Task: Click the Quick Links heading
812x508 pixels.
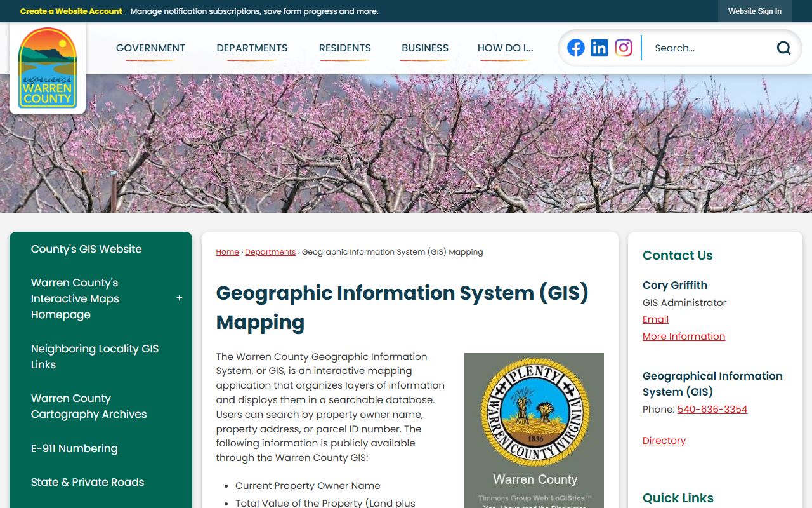Action: click(x=678, y=498)
